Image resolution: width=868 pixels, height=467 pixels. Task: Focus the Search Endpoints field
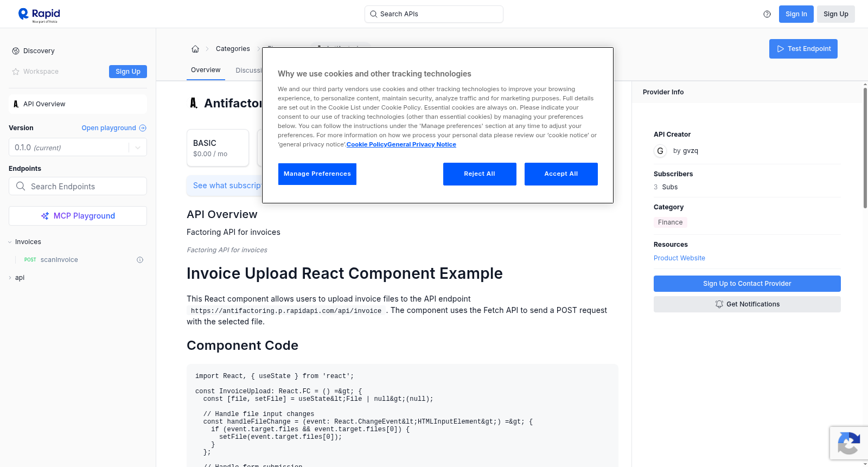click(x=78, y=186)
